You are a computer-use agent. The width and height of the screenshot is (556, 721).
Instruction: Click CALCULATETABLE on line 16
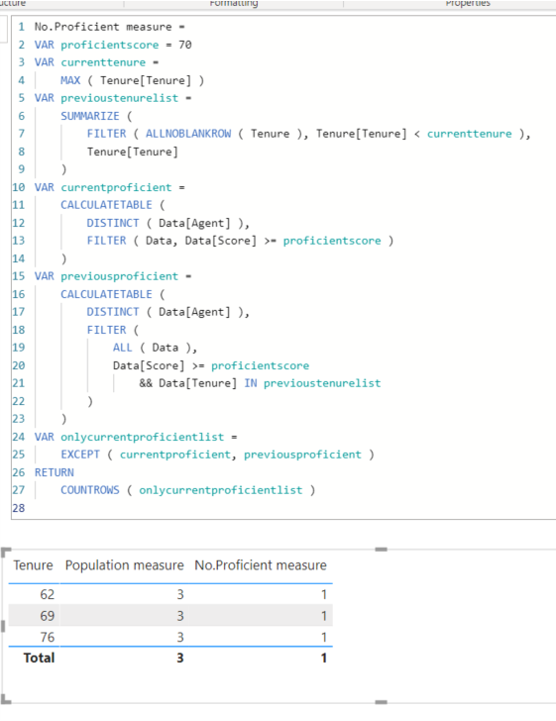(x=106, y=294)
